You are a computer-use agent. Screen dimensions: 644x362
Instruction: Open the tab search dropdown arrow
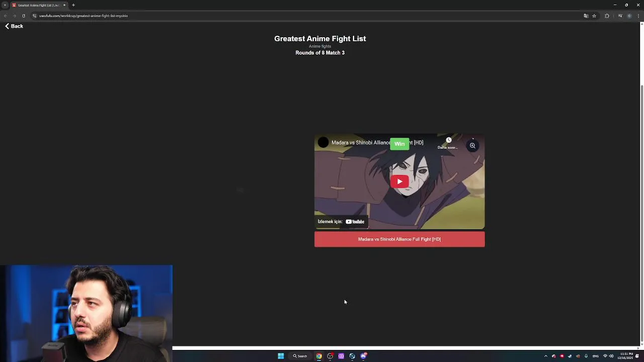pyautogui.click(x=5, y=5)
